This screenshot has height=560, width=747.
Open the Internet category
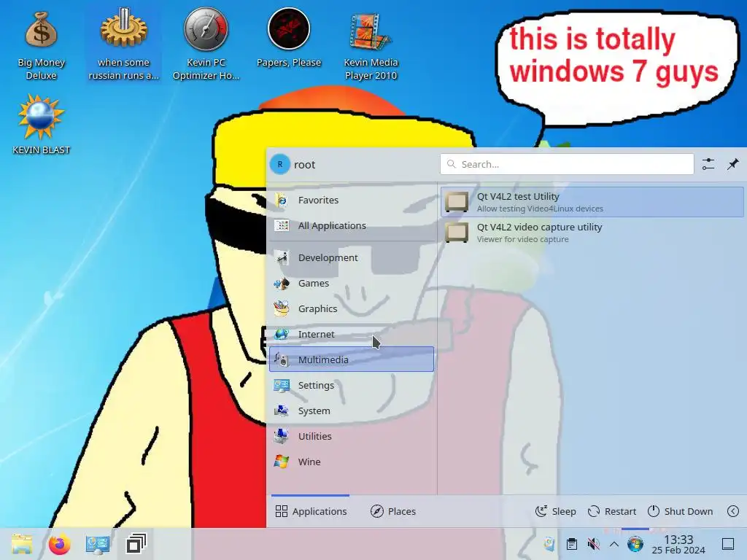tap(352, 334)
